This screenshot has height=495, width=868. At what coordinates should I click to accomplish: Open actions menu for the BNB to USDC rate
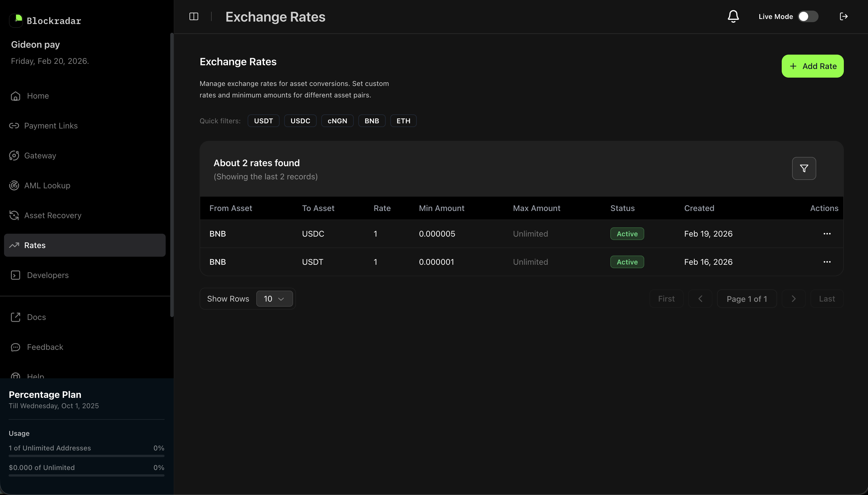pos(827,234)
